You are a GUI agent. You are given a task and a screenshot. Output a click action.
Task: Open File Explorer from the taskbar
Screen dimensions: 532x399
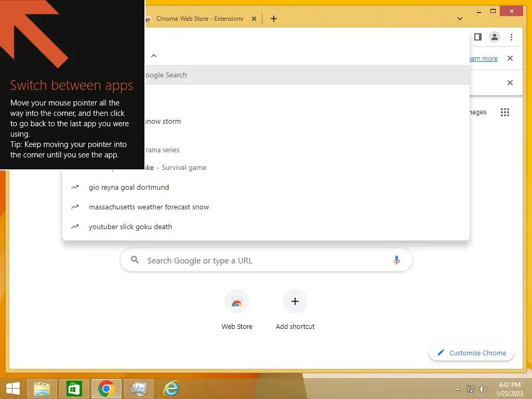[42, 389]
